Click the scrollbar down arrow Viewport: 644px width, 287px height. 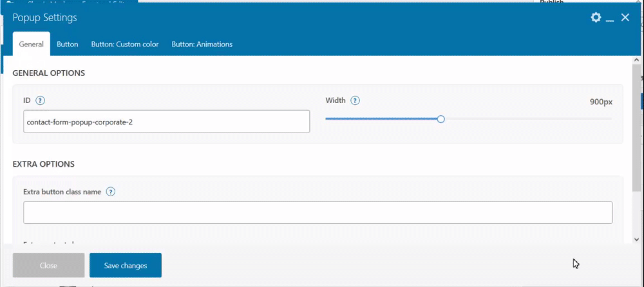[637, 239]
